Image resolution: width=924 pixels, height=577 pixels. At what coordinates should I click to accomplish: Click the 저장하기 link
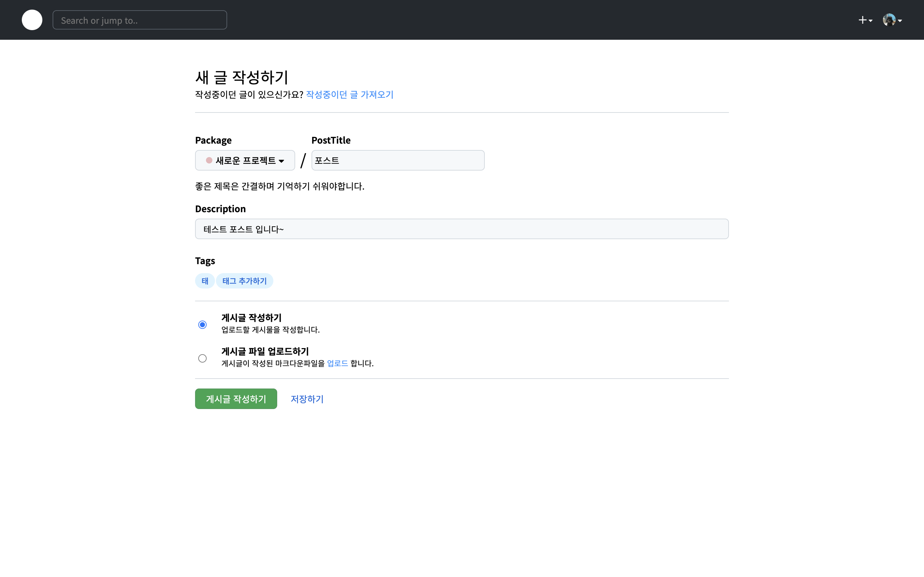[307, 399]
